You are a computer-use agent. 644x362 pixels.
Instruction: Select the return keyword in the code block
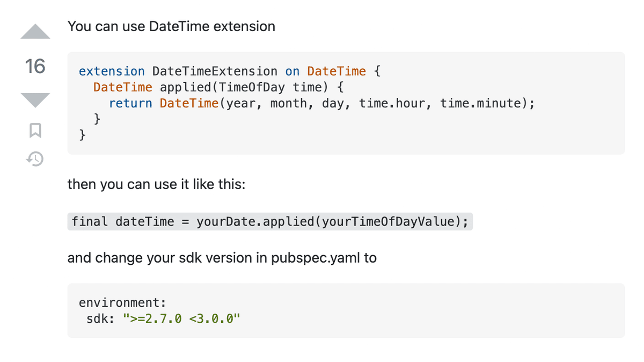130,103
